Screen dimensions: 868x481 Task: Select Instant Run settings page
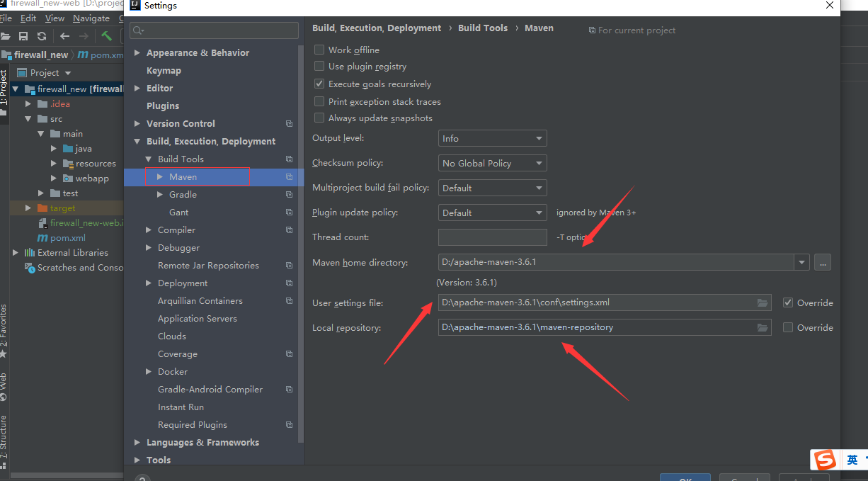tap(181, 407)
